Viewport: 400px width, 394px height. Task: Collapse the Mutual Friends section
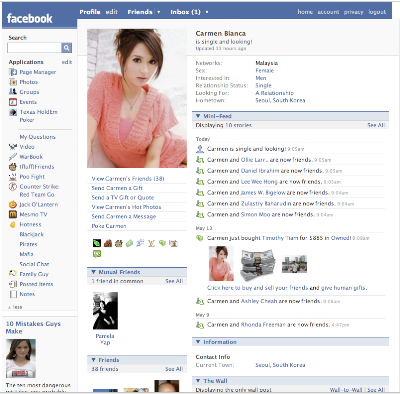(93, 272)
